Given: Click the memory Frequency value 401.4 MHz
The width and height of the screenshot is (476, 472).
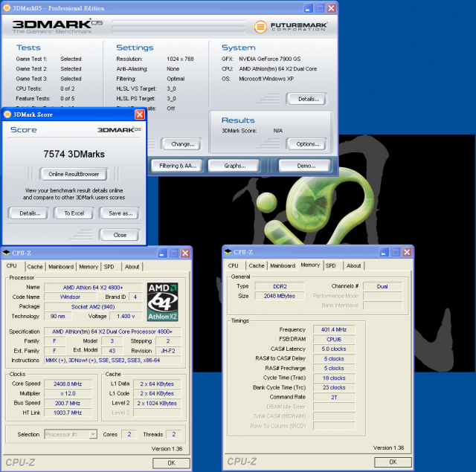Looking at the screenshot, I should (334, 329).
